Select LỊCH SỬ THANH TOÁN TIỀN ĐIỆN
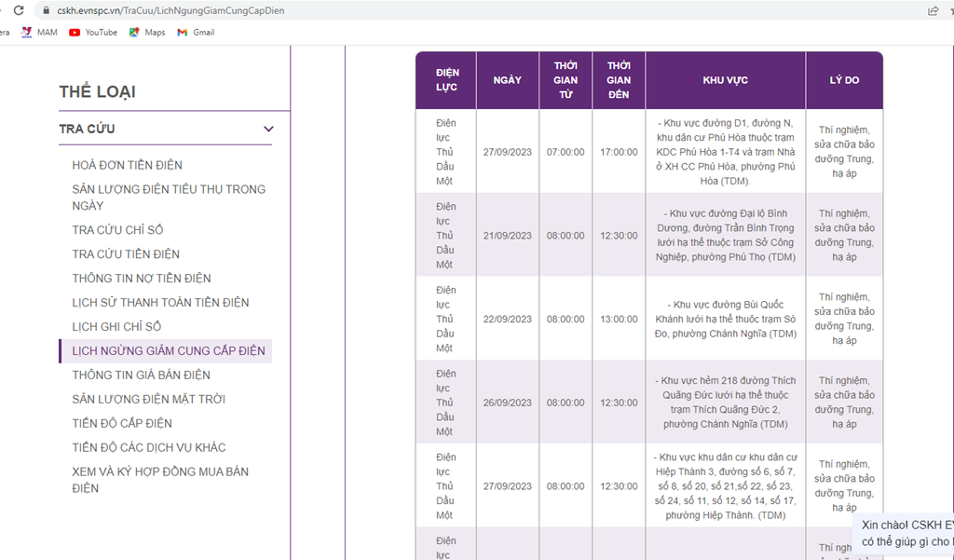The image size is (954, 560). (160, 303)
